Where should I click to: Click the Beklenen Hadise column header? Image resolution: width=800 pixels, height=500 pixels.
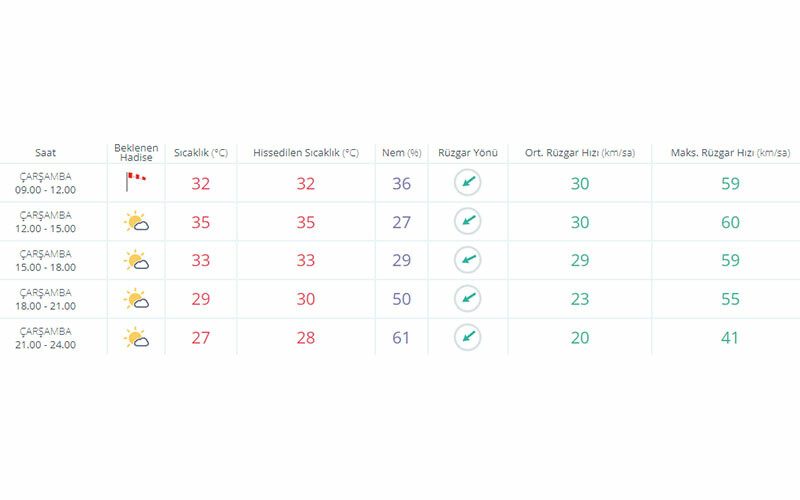tap(136, 153)
